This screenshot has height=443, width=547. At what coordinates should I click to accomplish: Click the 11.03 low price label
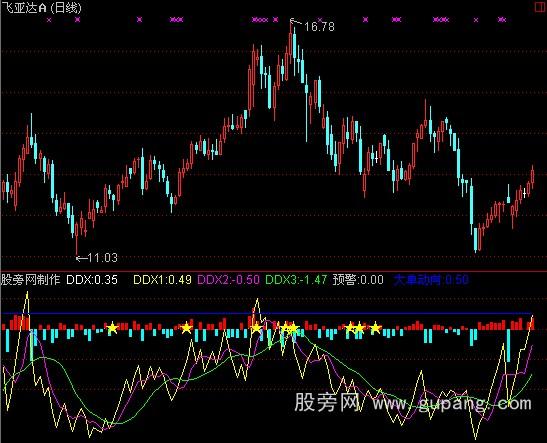[x=103, y=258]
